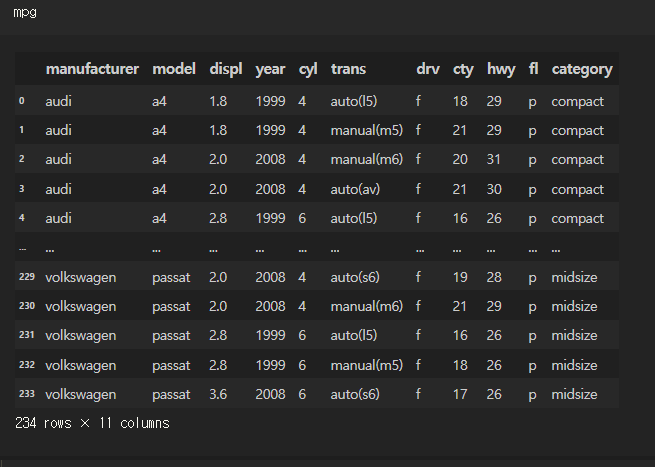Click 'audi' in row 0

pyautogui.click(x=58, y=101)
